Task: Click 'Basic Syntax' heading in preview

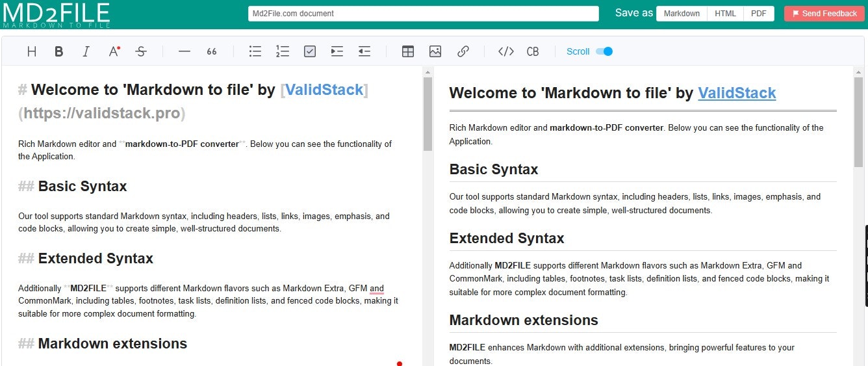Action: (x=494, y=170)
